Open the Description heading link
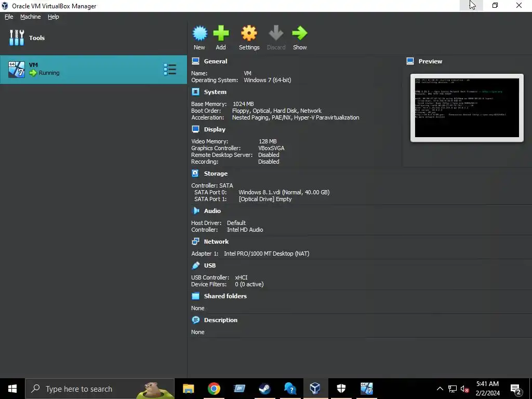Image resolution: width=532 pixels, height=399 pixels. (220, 320)
